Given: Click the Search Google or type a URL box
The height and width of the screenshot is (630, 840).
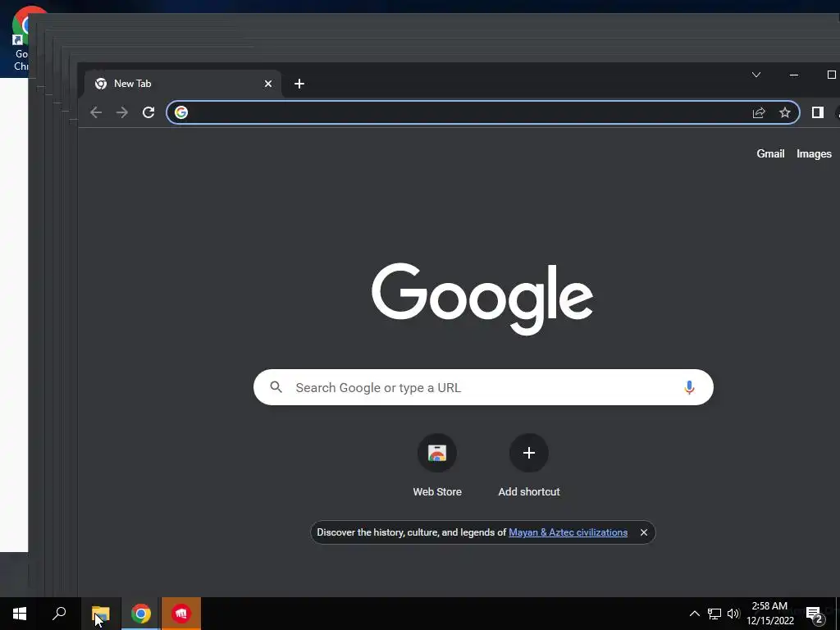Looking at the screenshot, I should click(483, 387).
